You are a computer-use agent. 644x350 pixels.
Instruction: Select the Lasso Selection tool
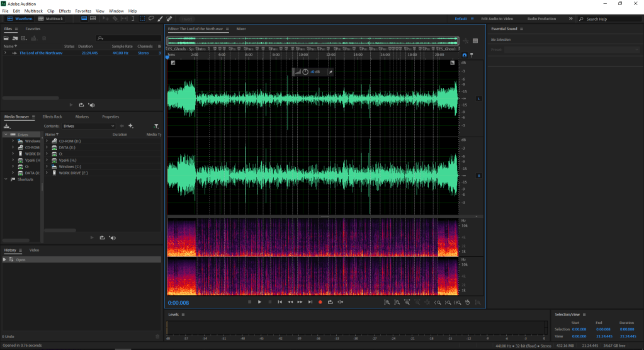pos(151,19)
